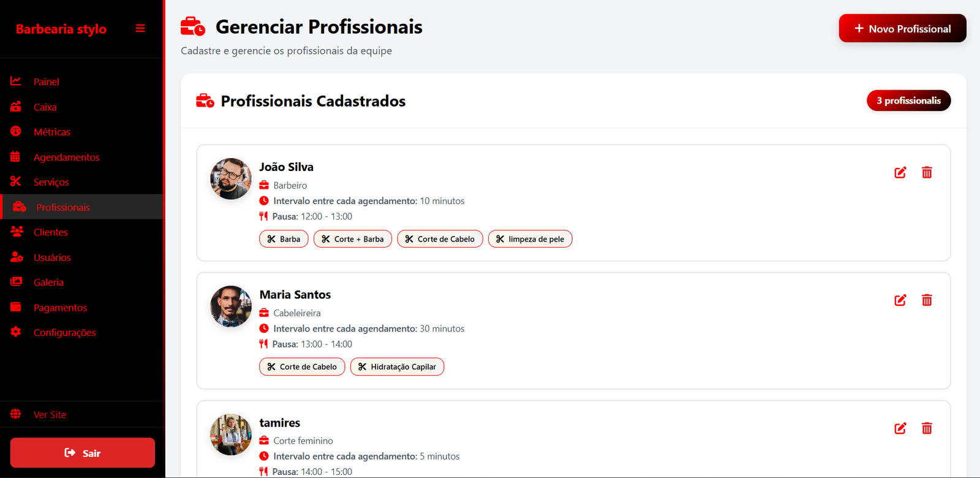Delete João Silva's record
This screenshot has width=980, height=478.
927,173
